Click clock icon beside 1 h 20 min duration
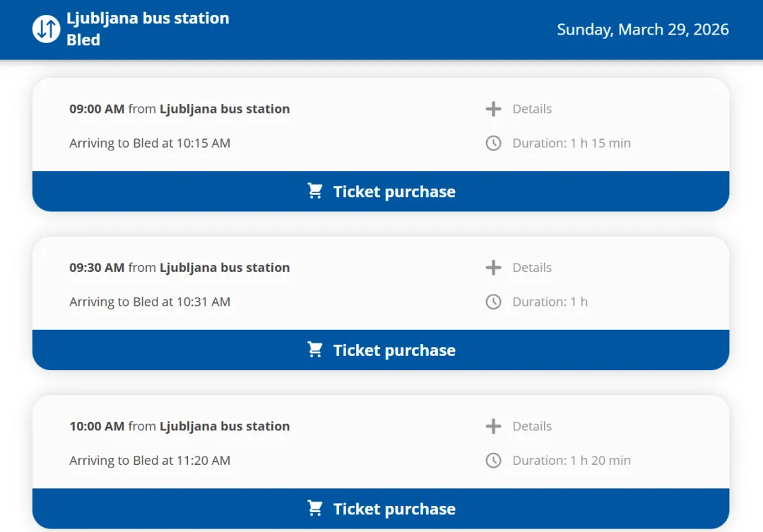 493,461
